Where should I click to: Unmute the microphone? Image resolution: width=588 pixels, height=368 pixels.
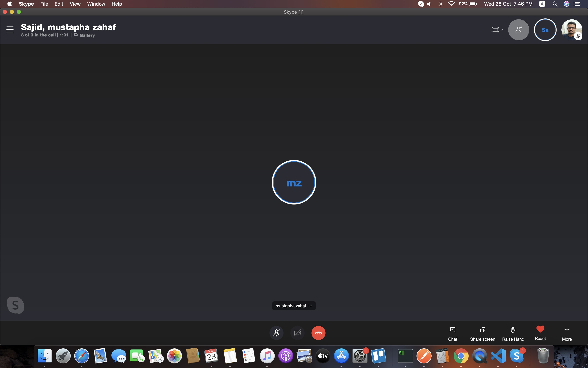tap(276, 333)
